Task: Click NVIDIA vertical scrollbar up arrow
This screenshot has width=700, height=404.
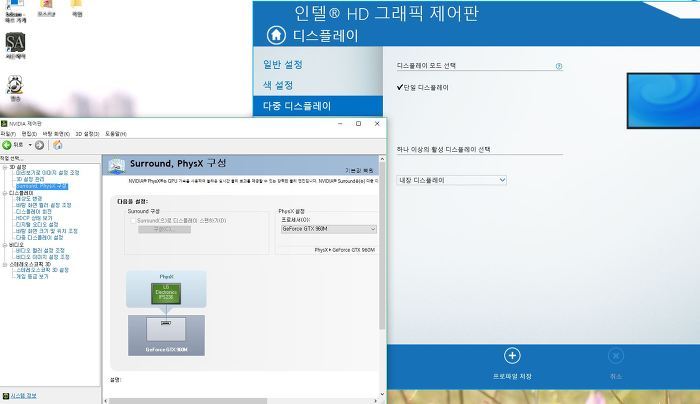Action: coord(382,159)
